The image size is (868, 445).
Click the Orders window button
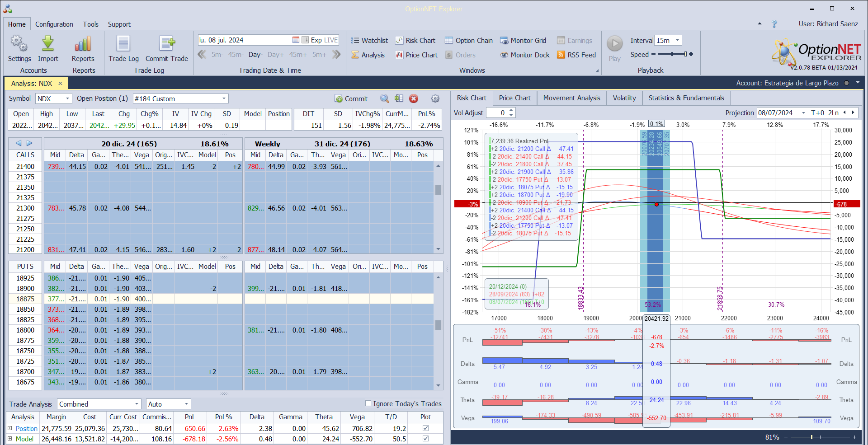[x=460, y=55]
